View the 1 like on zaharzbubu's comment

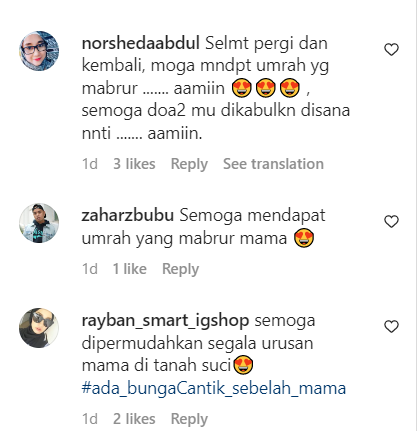point(130,269)
